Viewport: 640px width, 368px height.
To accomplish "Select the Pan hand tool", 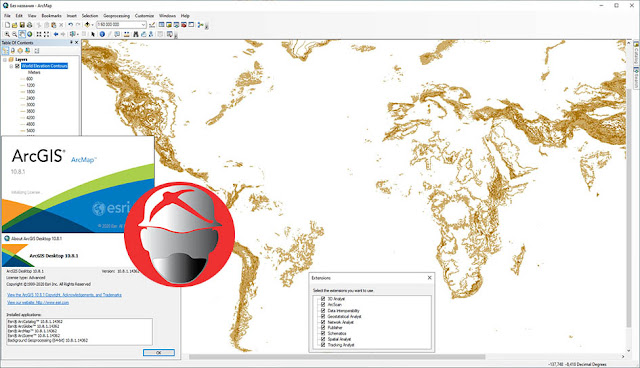I will tap(22, 34).
